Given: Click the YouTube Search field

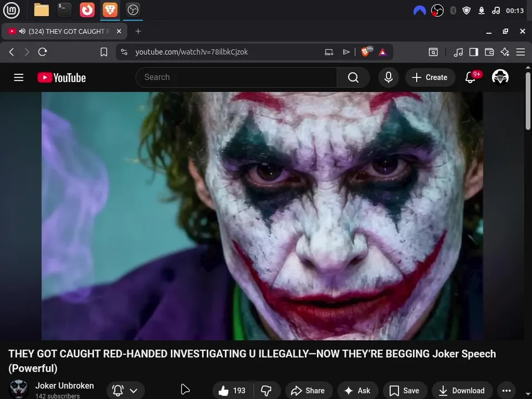Looking at the screenshot, I should 237,78.
